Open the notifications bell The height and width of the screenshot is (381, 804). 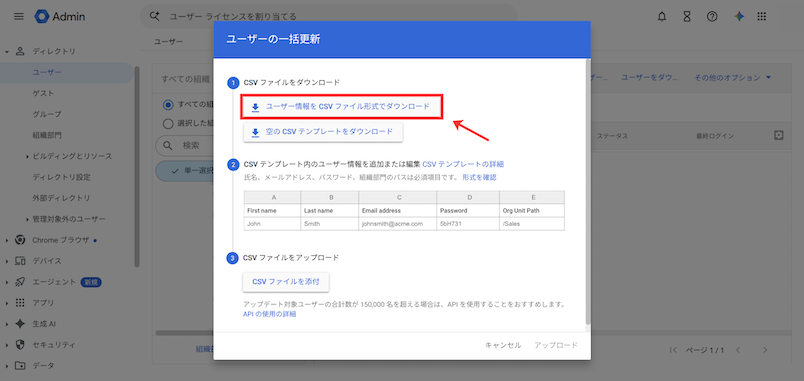[x=662, y=16]
